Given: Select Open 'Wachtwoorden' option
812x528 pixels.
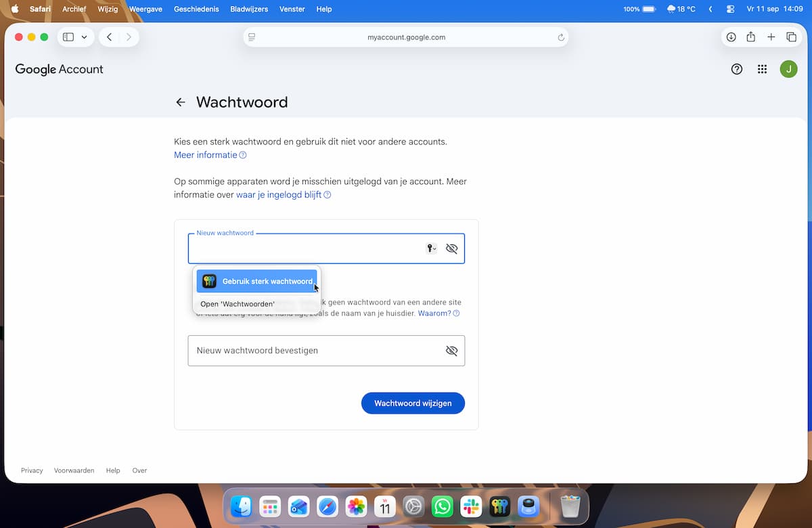Looking at the screenshot, I should (238, 304).
